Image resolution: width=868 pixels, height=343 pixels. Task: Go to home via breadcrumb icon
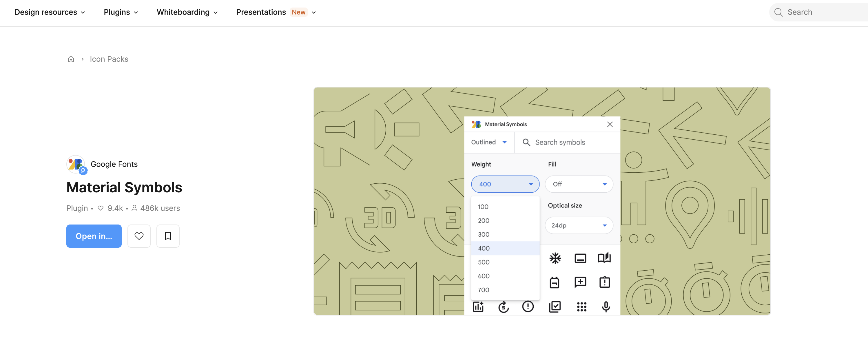click(x=71, y=59)
